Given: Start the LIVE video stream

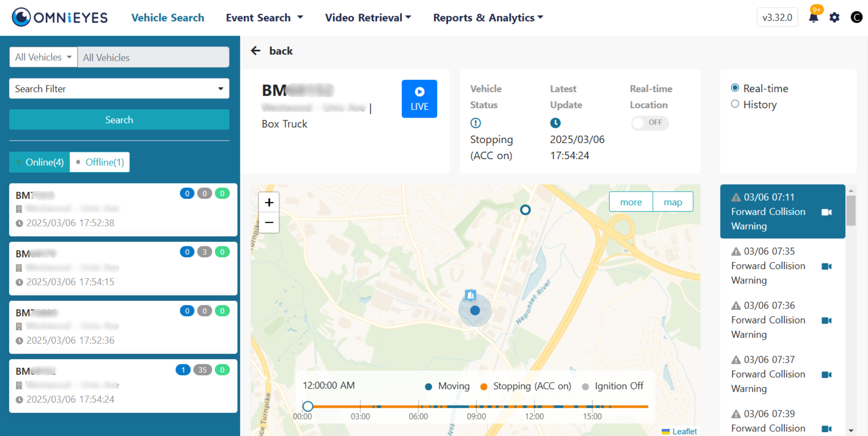Looking at the screenshot, I should [419, 99].
